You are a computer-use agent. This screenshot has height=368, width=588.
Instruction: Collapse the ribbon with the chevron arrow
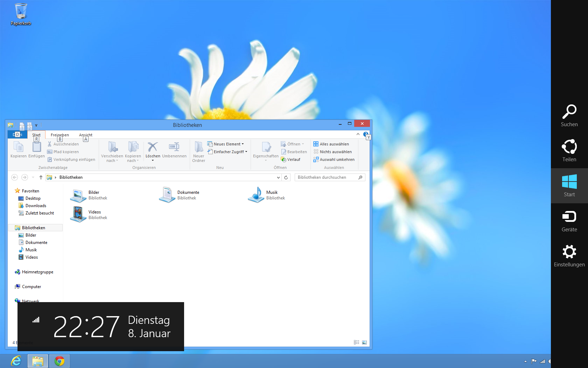click(358, 134)
